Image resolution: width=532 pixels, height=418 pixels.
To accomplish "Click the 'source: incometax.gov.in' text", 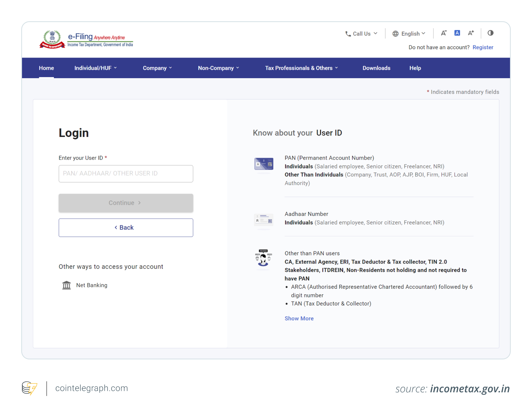I will (x=453, y=389).
